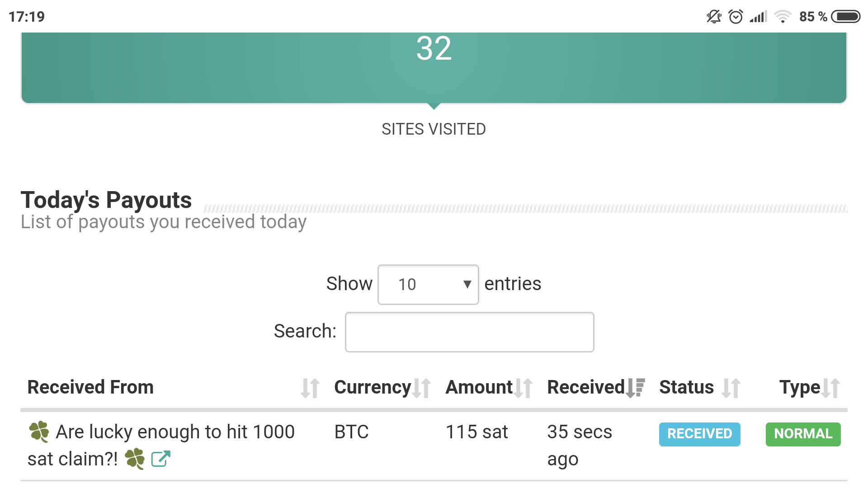The width and height of the screenshot is (868, 488).
Task: Tap the Wi-Fi signal status icon
Action: click(782, 17)
